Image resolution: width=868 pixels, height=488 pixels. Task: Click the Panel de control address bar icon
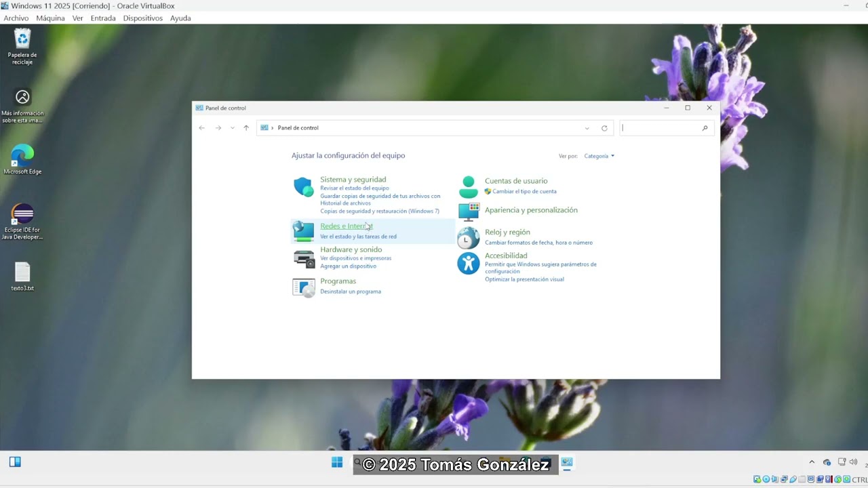tap(264, 128)
